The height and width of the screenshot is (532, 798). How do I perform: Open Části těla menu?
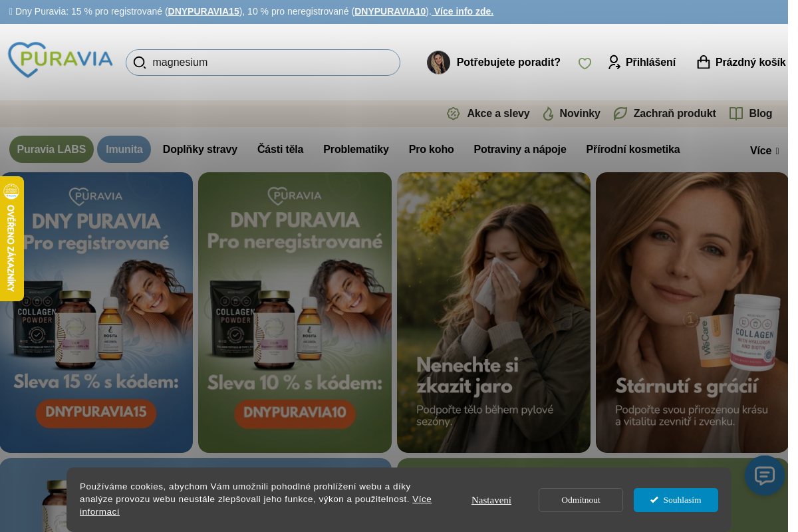281,150
